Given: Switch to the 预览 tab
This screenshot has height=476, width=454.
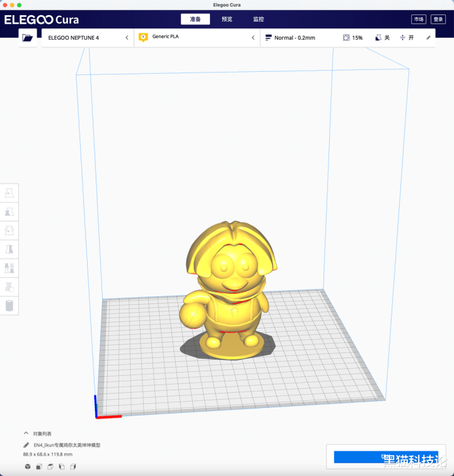Looking at the screenshot, I should point(227,19).
